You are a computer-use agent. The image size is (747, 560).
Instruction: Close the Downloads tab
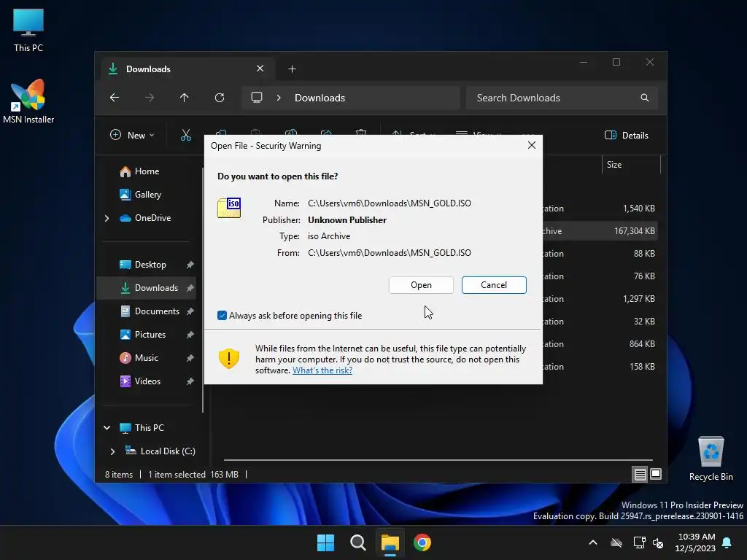260,69
